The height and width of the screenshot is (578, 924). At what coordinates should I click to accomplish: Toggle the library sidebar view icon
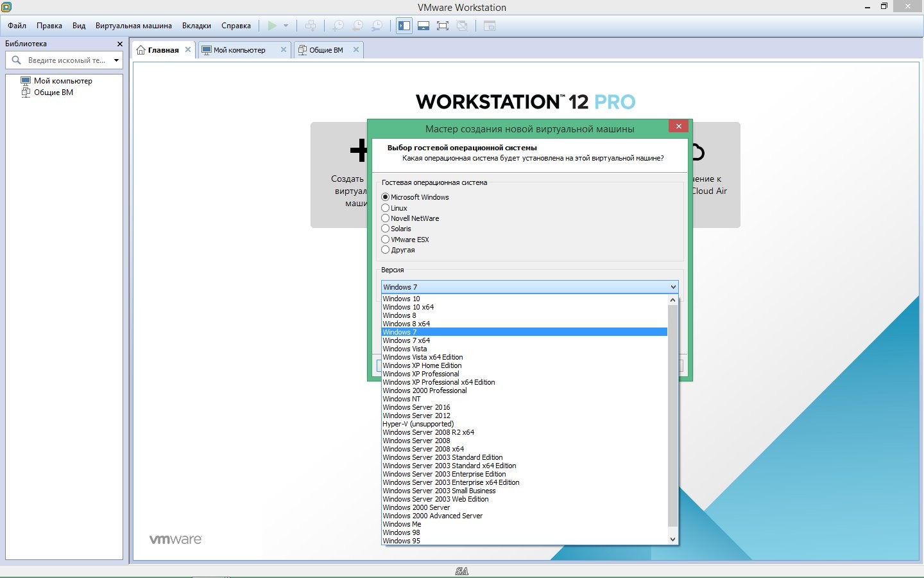pos(404,26)
